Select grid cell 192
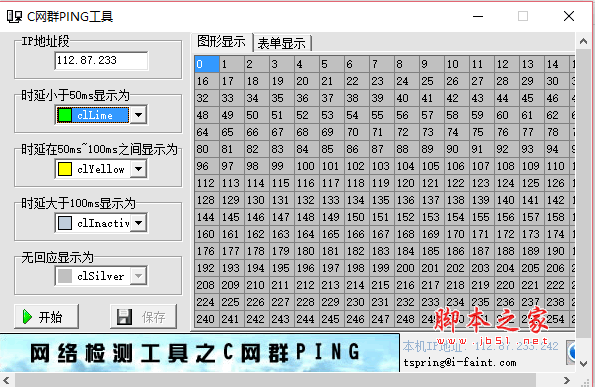The image size is (595, 387). tap(207, 268)
